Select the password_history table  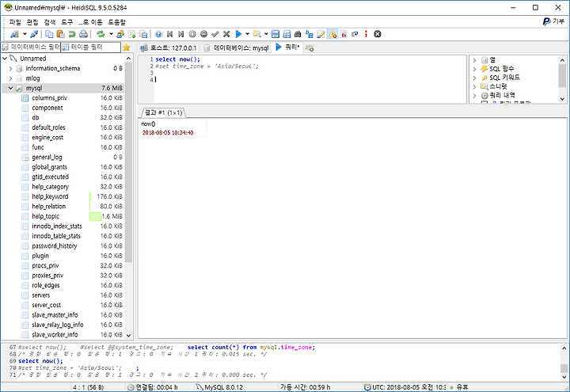(55, 245)
